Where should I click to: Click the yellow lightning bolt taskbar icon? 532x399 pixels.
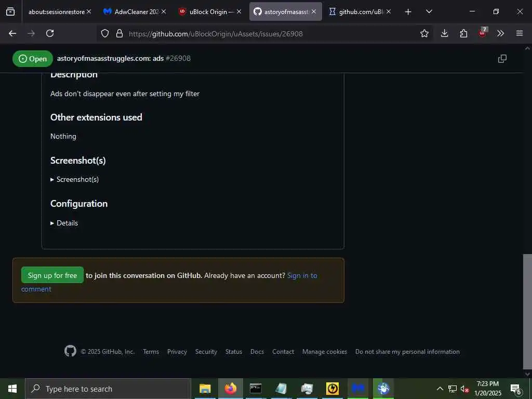coord(332,389)
